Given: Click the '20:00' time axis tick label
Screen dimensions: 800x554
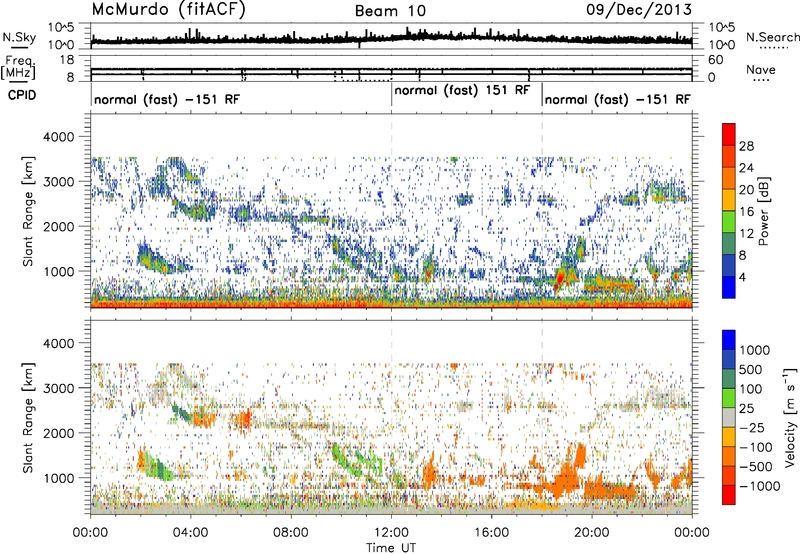Looking at the screenshot, I should 592,533.
